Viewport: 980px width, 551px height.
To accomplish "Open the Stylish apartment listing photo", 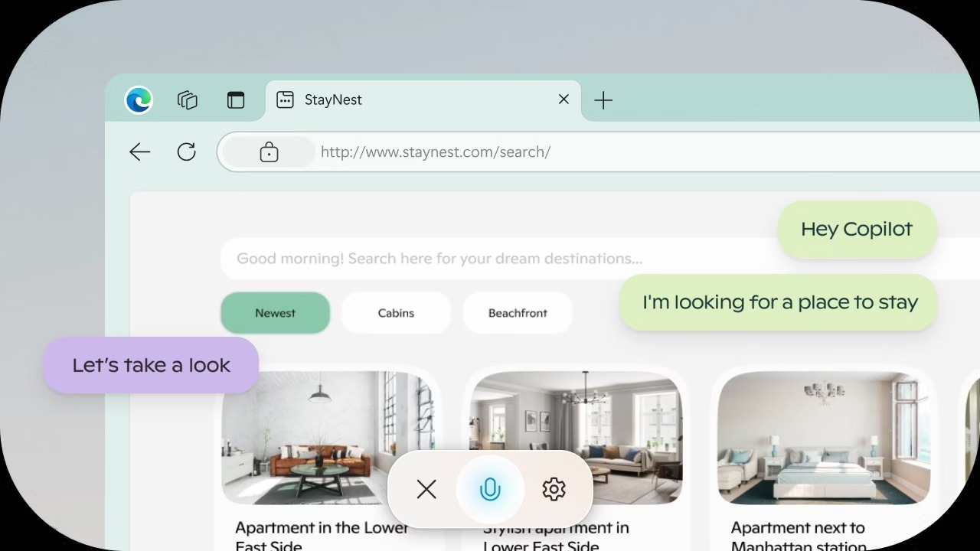I will pyautogui.click(x=576, y=438).
